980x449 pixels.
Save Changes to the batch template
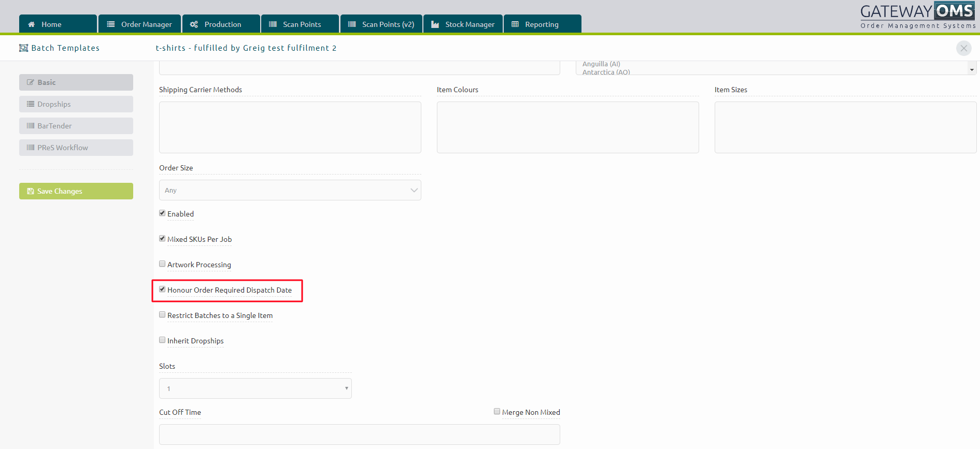click(x=76, y=191)
